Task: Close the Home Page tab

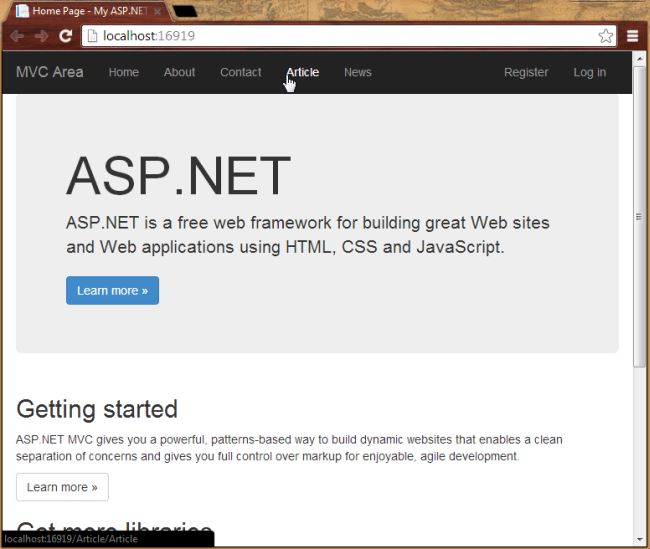Action: [x=158, y=12]
